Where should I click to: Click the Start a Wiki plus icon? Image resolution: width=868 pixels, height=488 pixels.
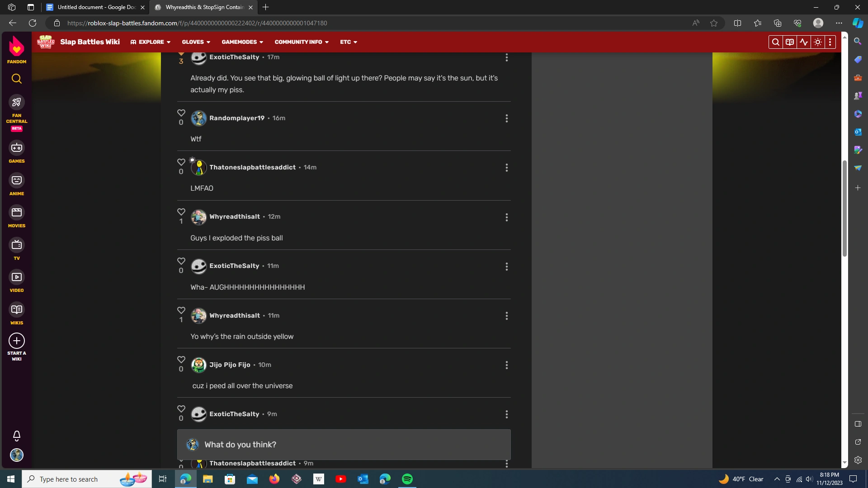tap(17, 341)
